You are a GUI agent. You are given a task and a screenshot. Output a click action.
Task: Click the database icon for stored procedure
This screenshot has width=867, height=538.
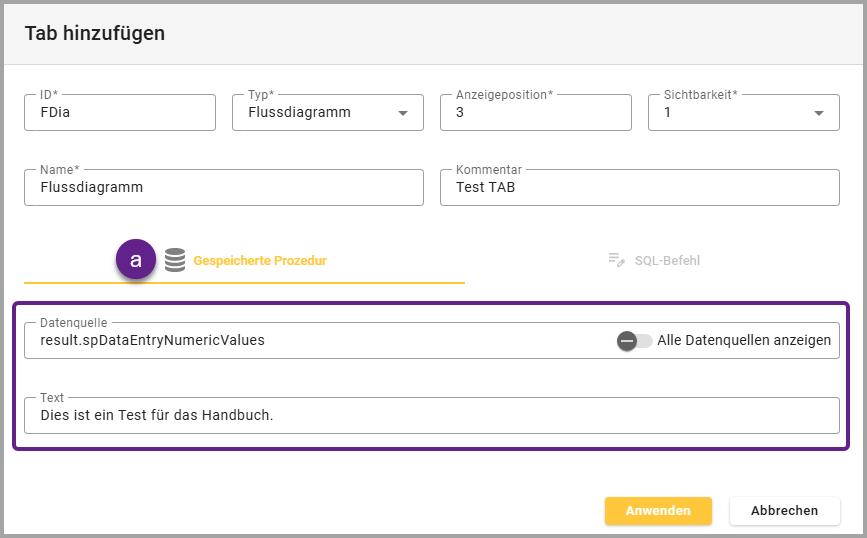tap(175, 261)
